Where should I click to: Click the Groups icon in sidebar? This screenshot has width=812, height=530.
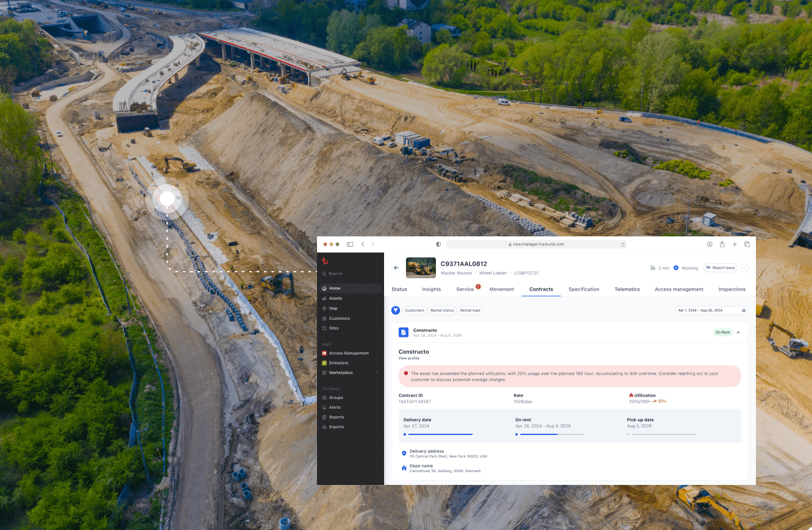click(x=324, y=398)
